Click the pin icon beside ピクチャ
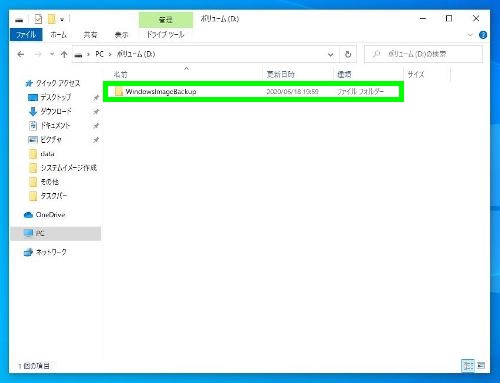 96,140
